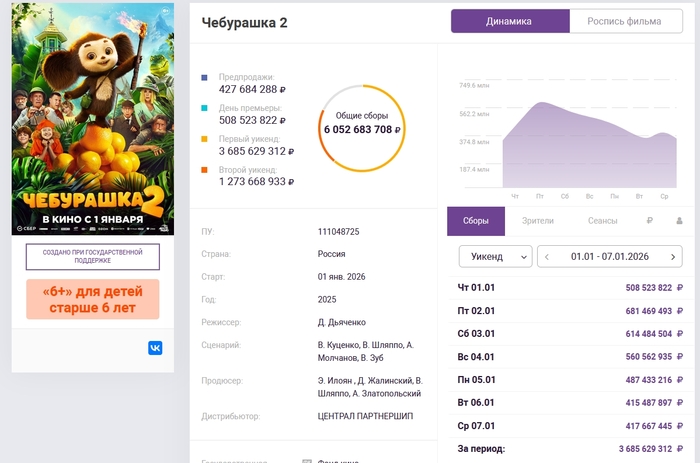The width and height of the screenshot is (700, 463).
Task: Click the Пт 02.01 row
Action: (570, 311)
